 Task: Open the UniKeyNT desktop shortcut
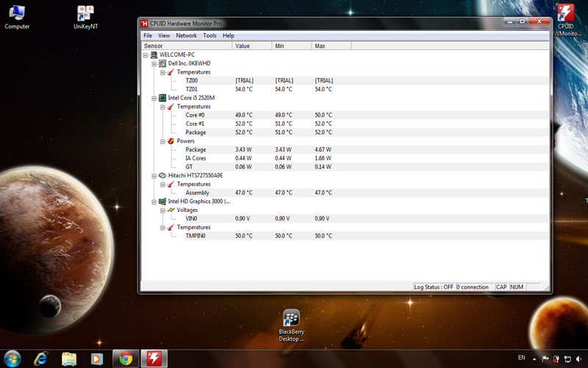85,18
